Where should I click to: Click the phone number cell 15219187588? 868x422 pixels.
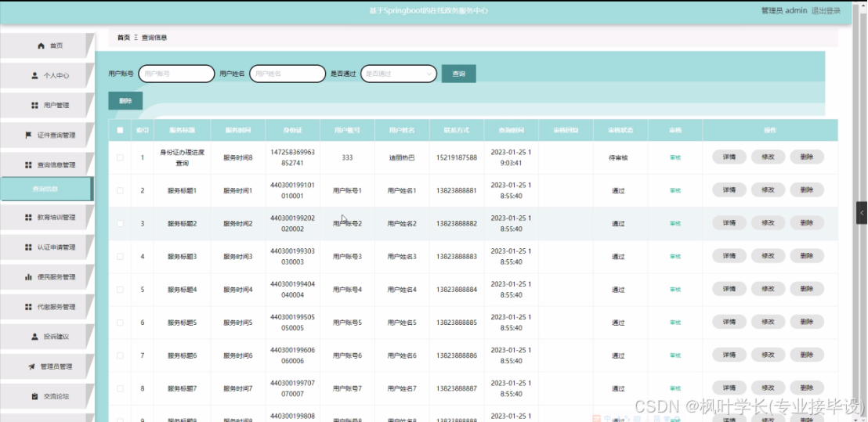tap(456, 157)
